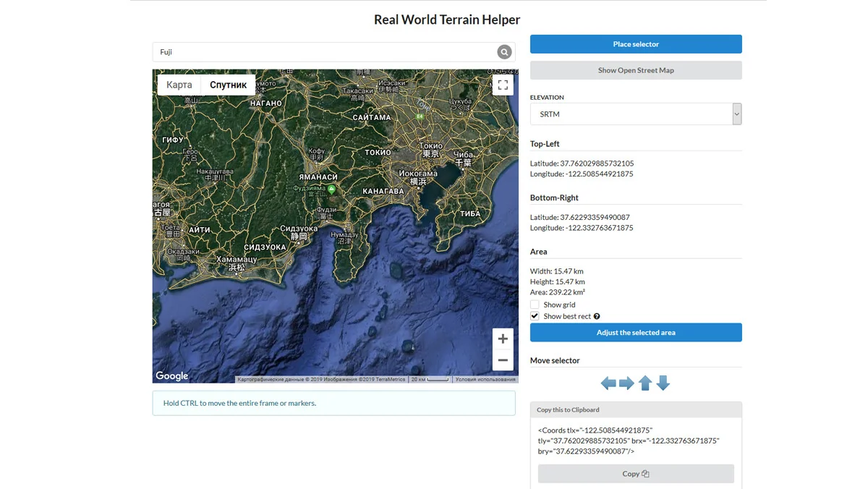Move selector down with arrow
This screenshot has height=489, width=868.
pos(663,383)
